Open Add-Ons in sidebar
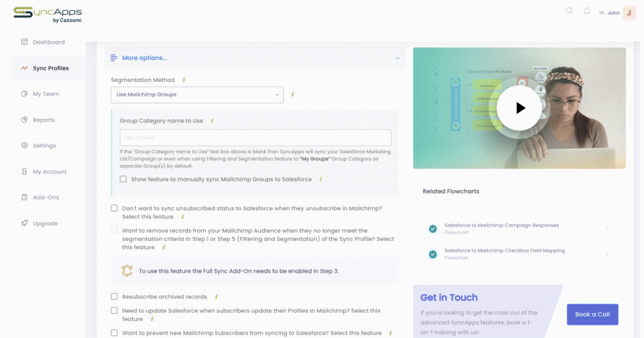644x338 pixels. [46, 197]
